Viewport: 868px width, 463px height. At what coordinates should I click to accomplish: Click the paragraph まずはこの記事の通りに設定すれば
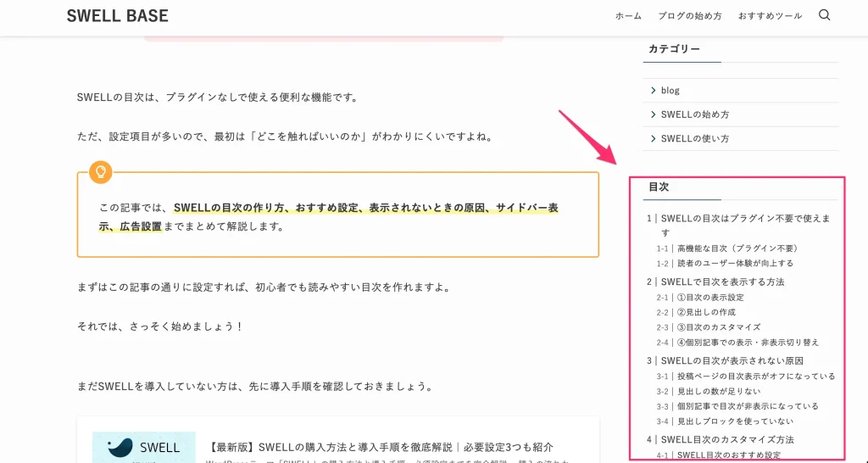point(263,288)
